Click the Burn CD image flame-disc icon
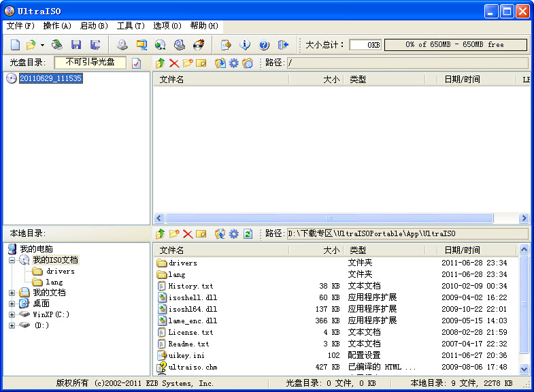Screen dimensions: 534x392 pyautogui.click(x=199, y=45)
